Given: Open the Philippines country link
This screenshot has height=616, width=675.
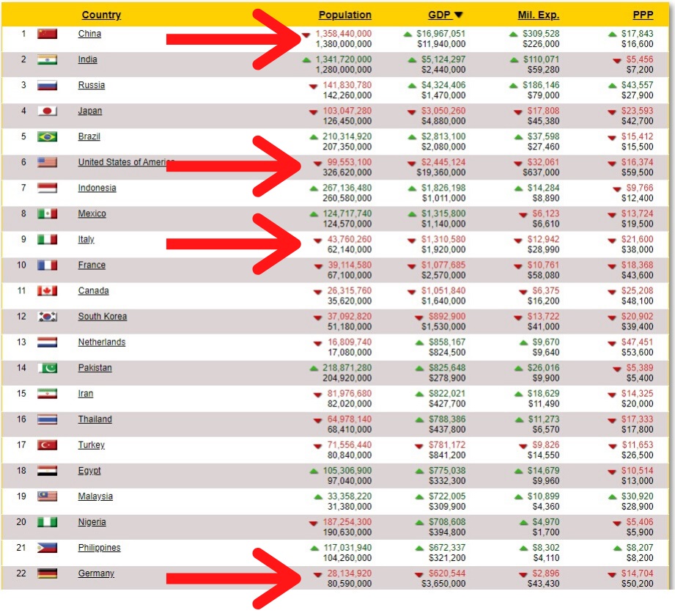Looking at the screenshot, I should (99, 548).
